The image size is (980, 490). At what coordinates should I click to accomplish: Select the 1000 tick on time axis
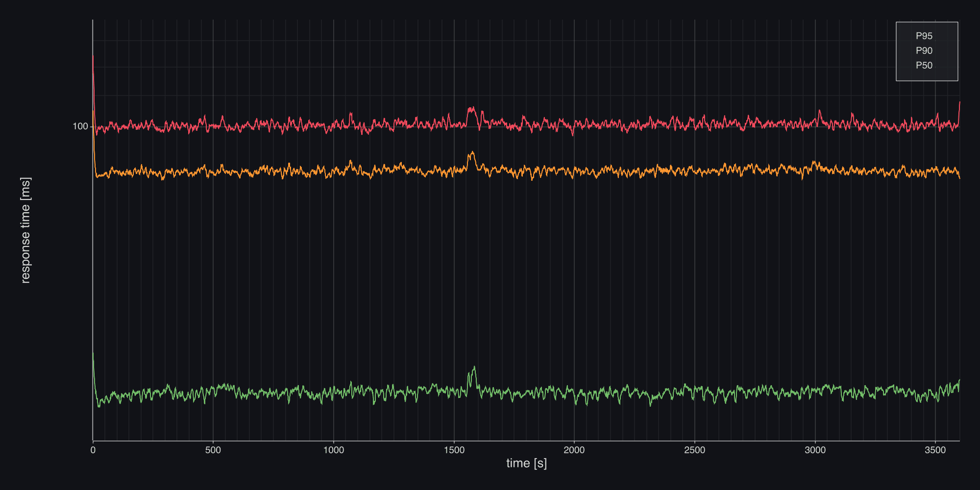334,450
